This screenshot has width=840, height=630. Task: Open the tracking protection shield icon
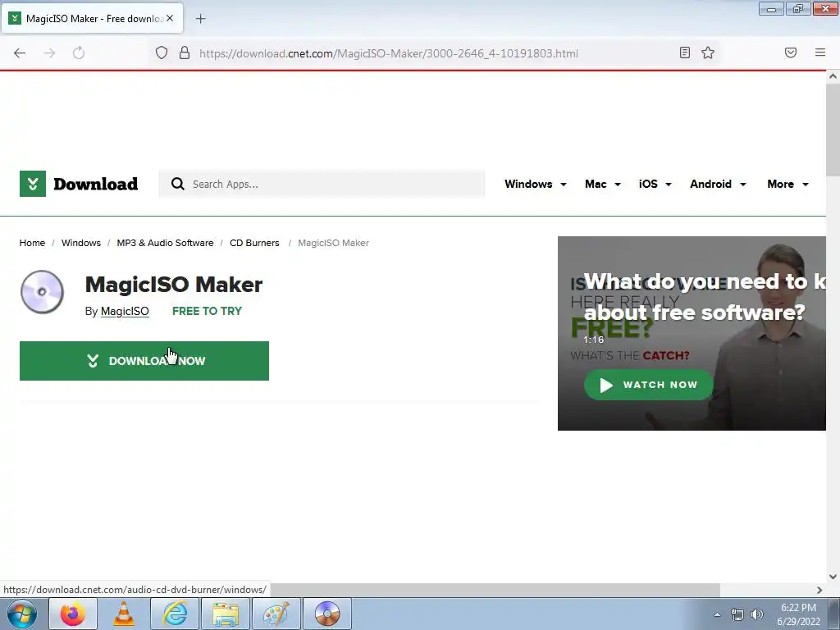(x=162, y=53)
